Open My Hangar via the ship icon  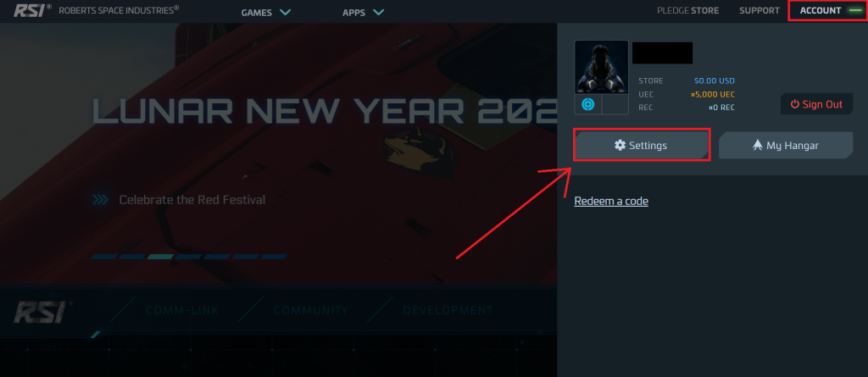coord(758,146)
